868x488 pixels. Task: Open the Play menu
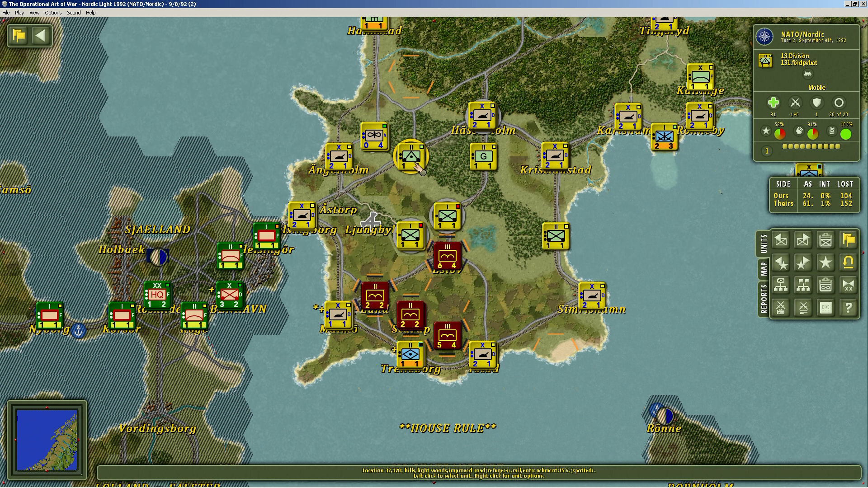(x=19, y=13)
